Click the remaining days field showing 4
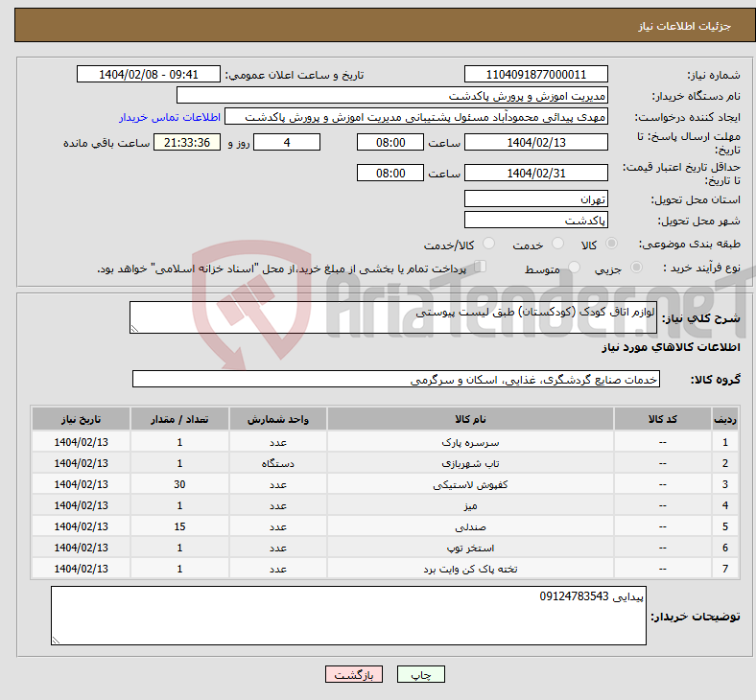 (x=287, y=142)
